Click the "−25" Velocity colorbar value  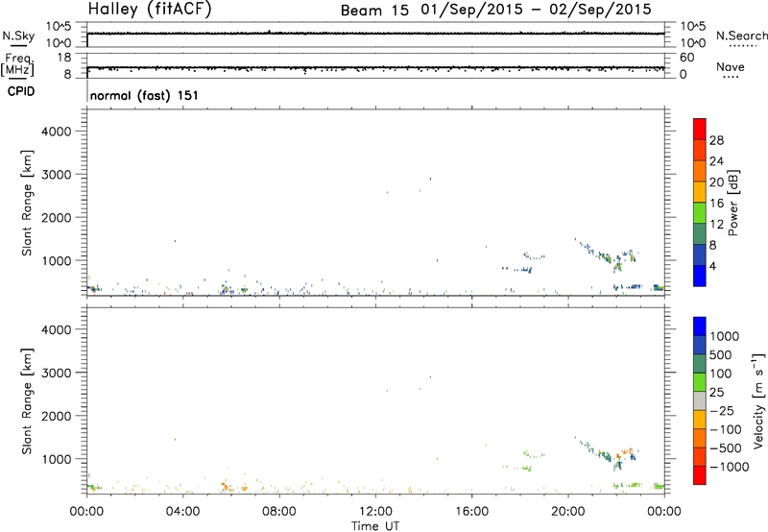tap(722, 410)
